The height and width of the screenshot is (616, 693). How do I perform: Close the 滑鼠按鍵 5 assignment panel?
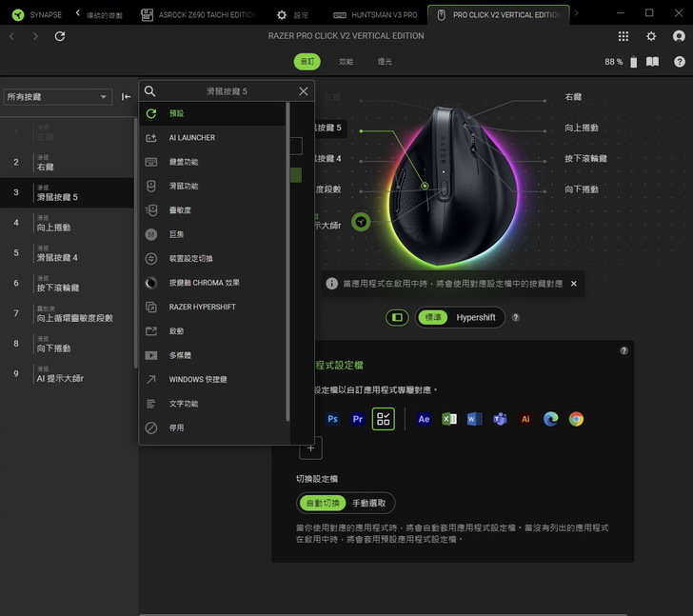point(304,91)
